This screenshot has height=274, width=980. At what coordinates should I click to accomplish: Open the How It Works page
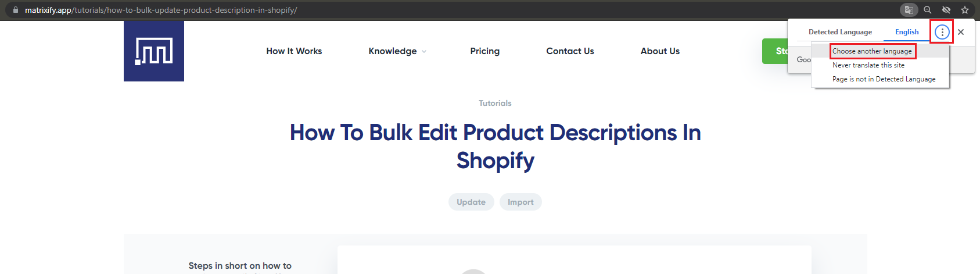pyautogui.click(x=294, y=51)
